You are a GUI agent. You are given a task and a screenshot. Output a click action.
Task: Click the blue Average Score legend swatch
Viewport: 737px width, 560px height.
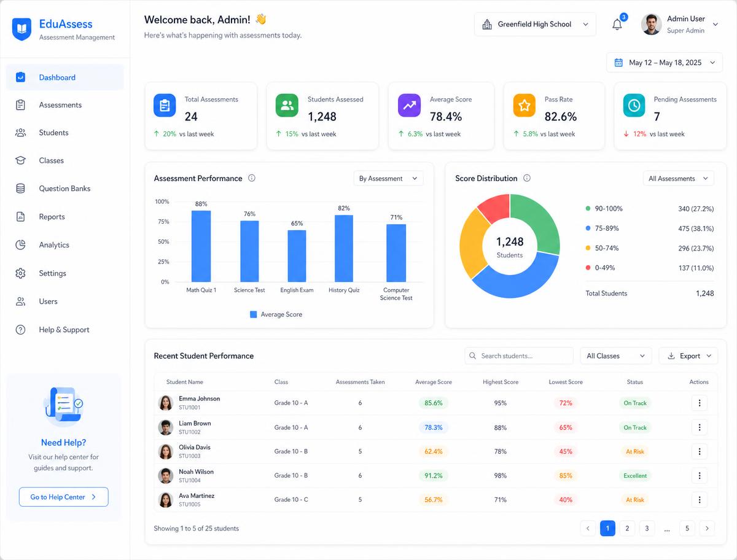254,314
